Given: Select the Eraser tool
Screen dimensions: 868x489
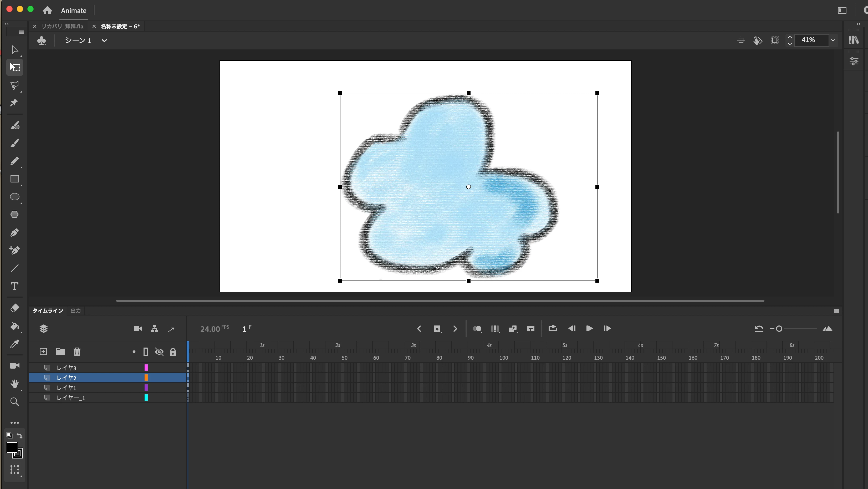Looking at the screenshot, I should pyautogui.click(x=14, y=308).
